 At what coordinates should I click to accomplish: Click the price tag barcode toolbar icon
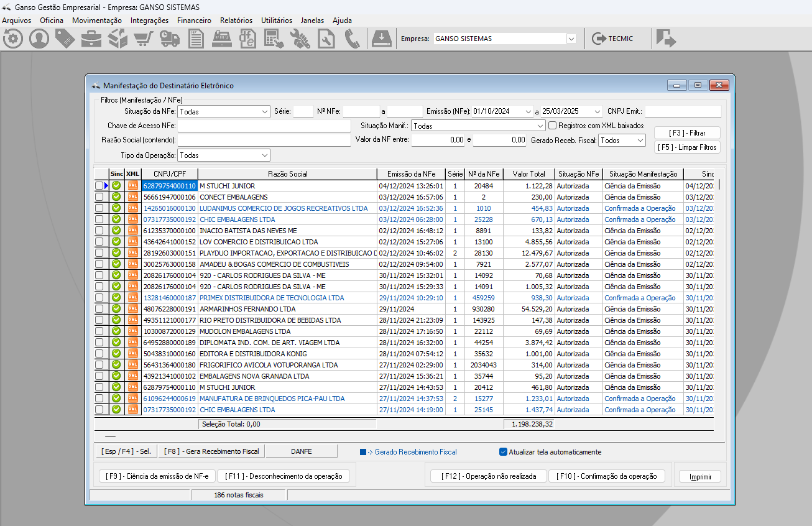pos(65,39)
